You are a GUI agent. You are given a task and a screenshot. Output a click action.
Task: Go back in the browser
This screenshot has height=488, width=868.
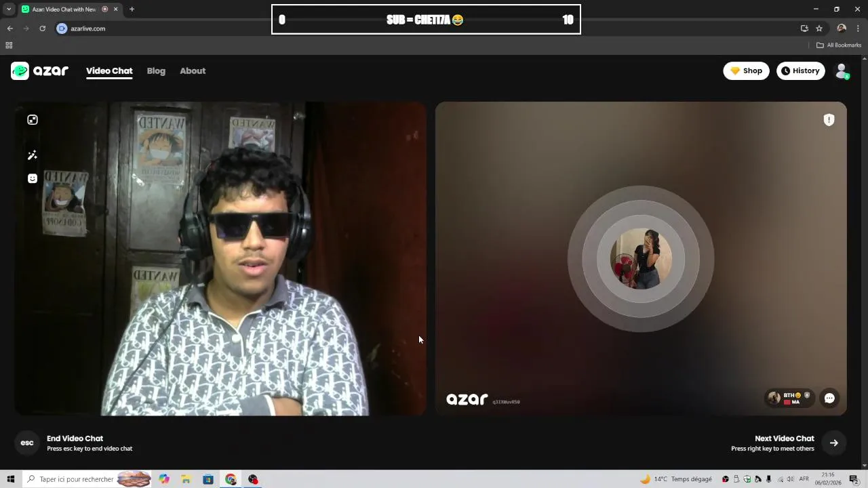[9, 28]
